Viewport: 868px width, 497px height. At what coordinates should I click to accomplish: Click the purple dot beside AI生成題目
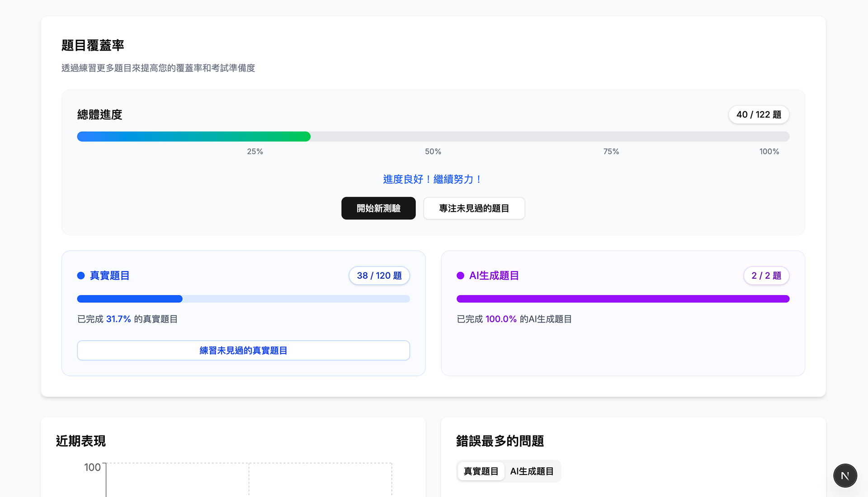(460, 276)
